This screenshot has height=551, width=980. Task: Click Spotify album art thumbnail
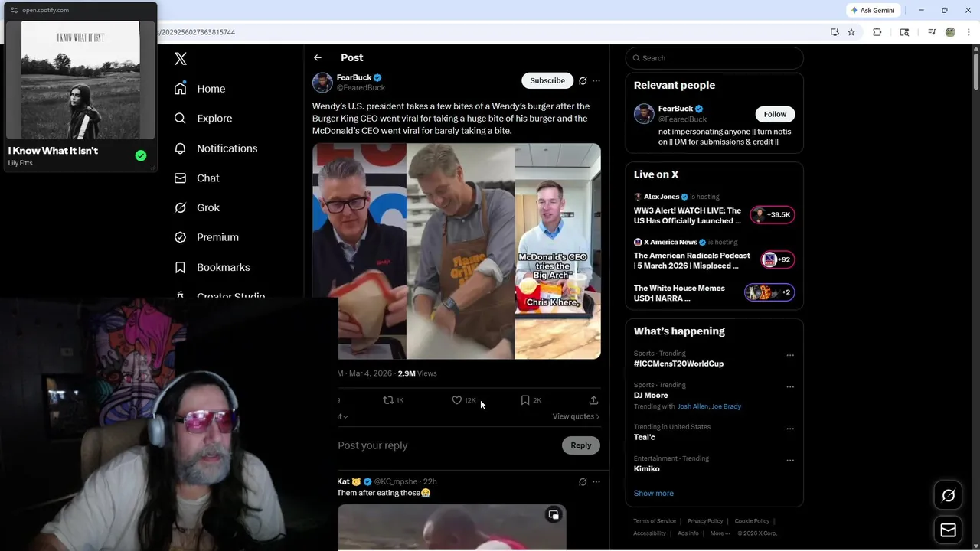[x=80, y=80]
